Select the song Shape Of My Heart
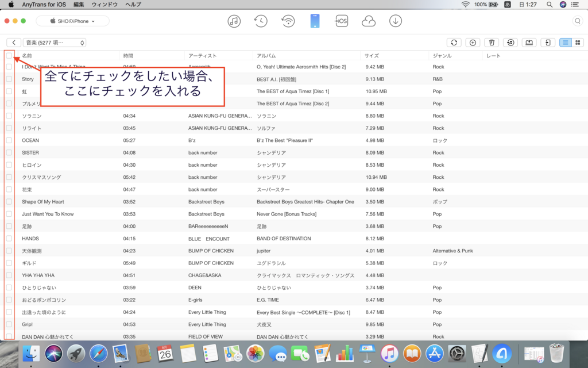The height and width of the screenshot is (368, 588). click(42, 202)
